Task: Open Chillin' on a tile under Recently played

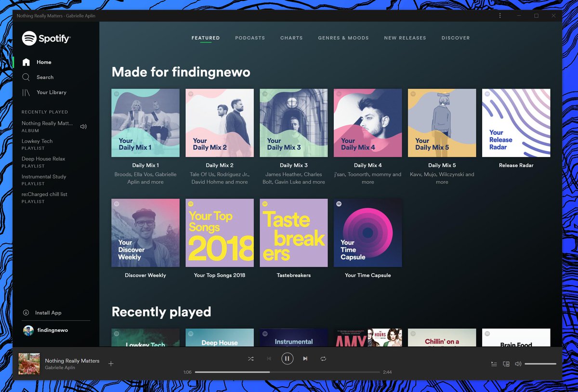Action: [x=442, y=338]
